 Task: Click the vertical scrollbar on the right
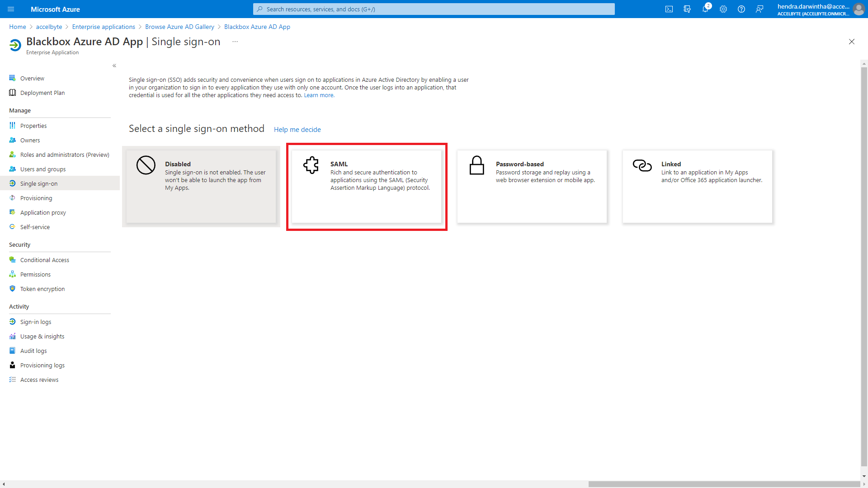(x=864, y=267)
